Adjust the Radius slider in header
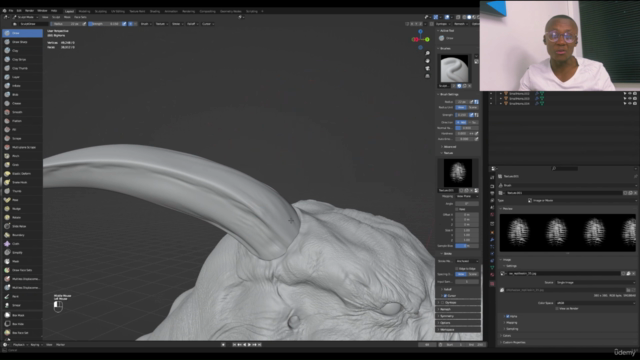Image resolution: width=640 pixels, height=360 pixels. pos(67,24)
